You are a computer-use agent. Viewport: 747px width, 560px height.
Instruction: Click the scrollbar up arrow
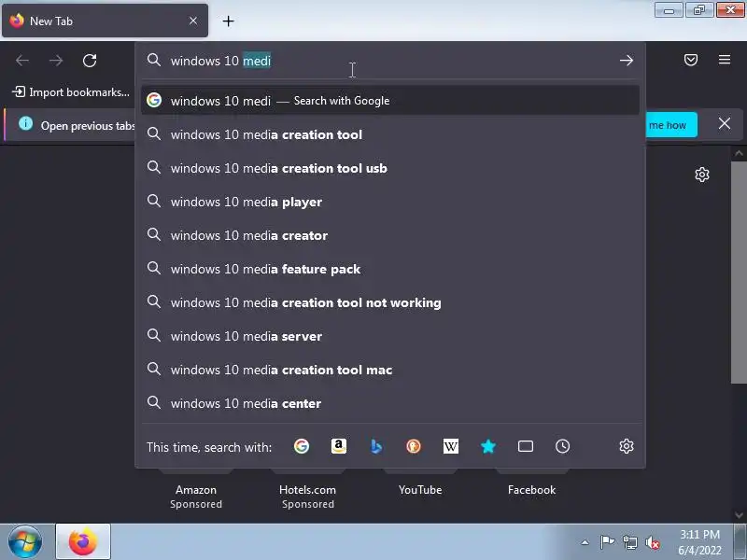[739, 153]
